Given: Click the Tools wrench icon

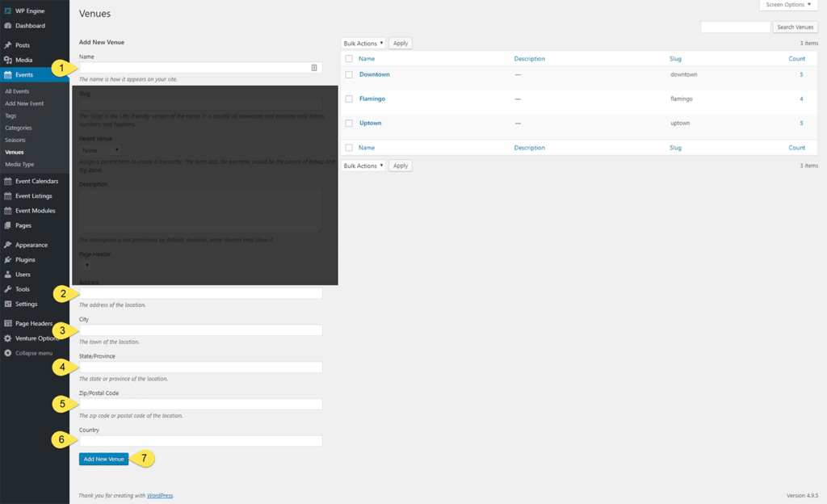Looking at the screenshot, I should 8,289.
